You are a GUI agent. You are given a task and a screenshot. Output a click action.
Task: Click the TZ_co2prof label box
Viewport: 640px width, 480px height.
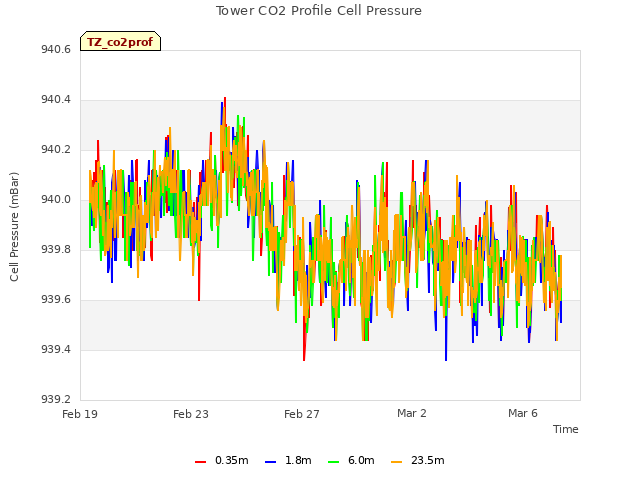tap(120, 41)
